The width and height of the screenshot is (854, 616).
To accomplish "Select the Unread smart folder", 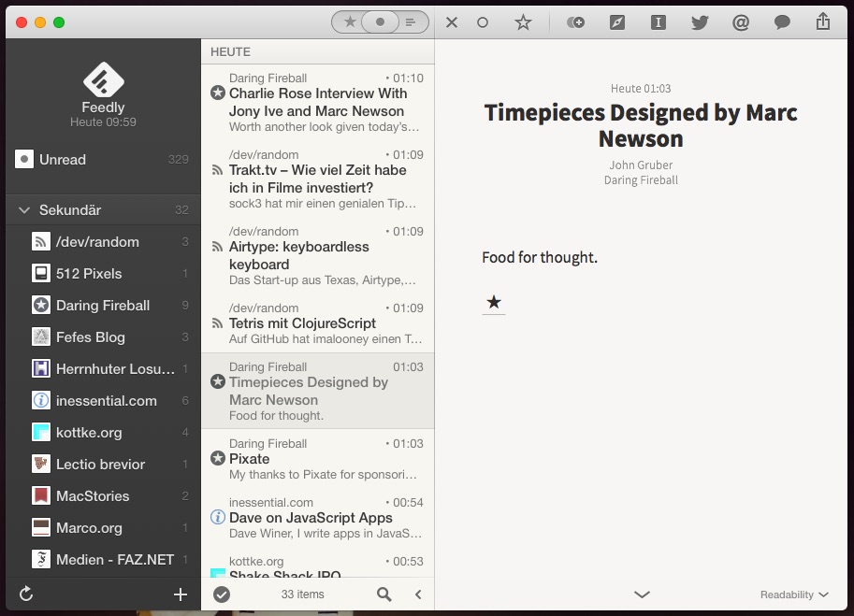I will [103, 160].
